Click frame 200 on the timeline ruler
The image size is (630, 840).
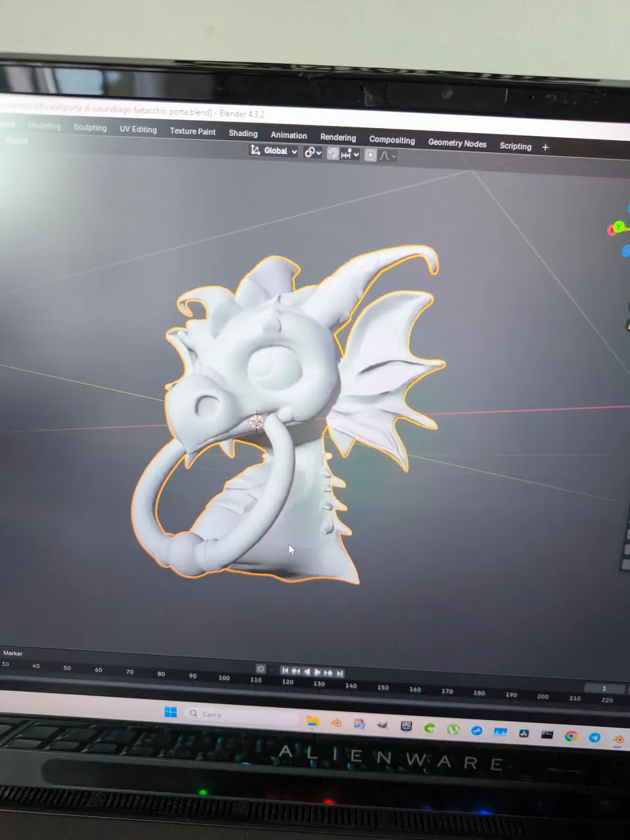click(543, 696)
